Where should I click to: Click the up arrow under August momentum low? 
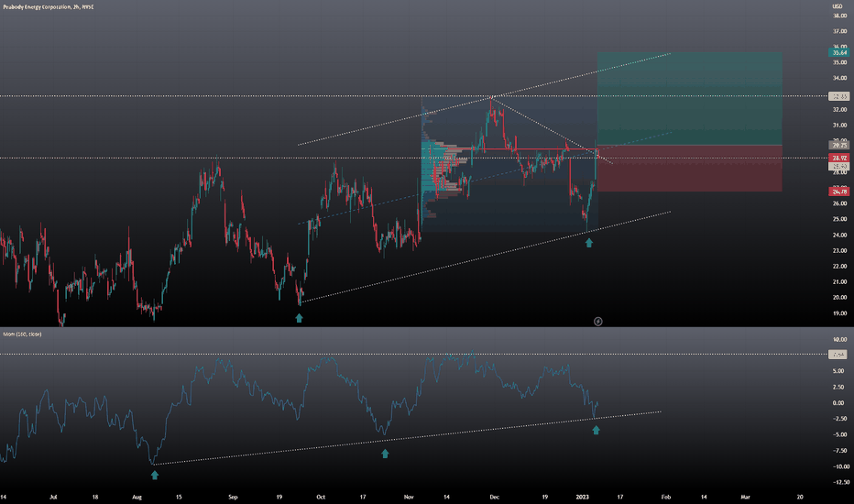point(155,475)
